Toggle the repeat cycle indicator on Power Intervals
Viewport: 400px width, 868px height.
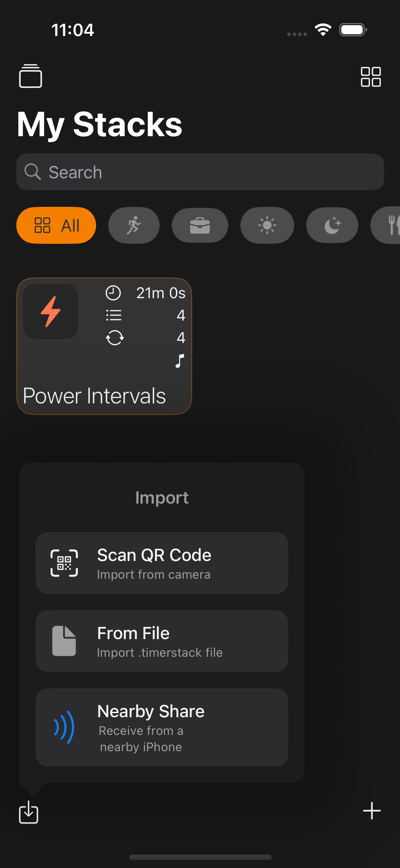pos(114,338)
